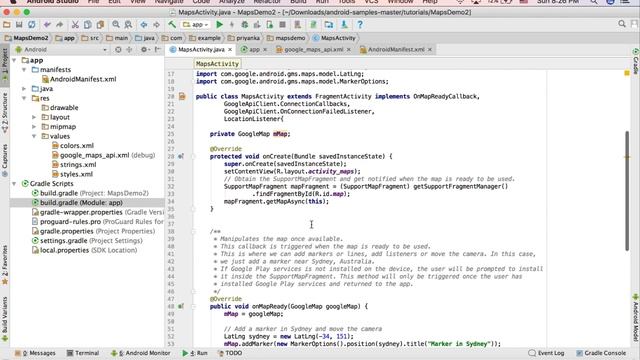Click the Apply Changes lightning icon
Viewport: 640px width, 360px height.
[232, 25]
